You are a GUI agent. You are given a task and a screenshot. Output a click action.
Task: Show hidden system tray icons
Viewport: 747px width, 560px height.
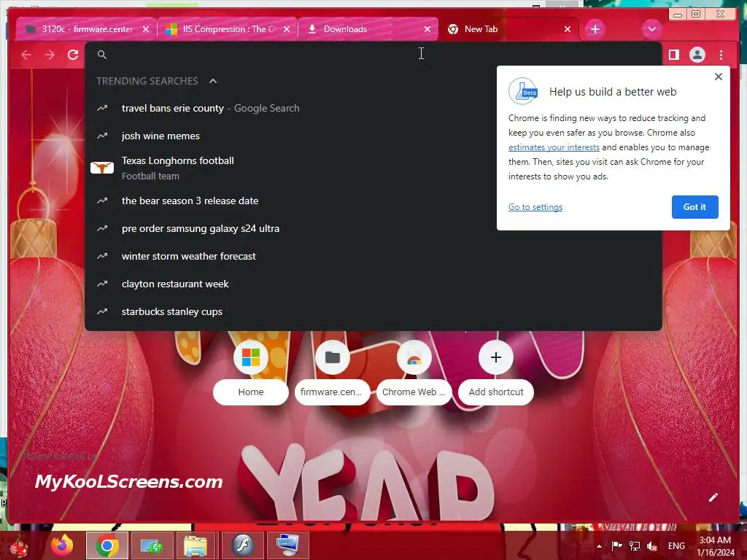click(x=599, y=546)
